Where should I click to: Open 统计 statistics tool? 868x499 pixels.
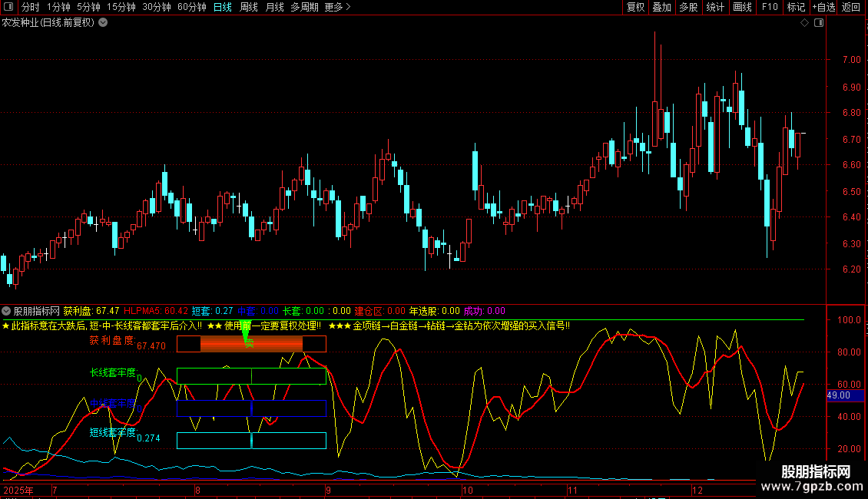pos(715,7)
